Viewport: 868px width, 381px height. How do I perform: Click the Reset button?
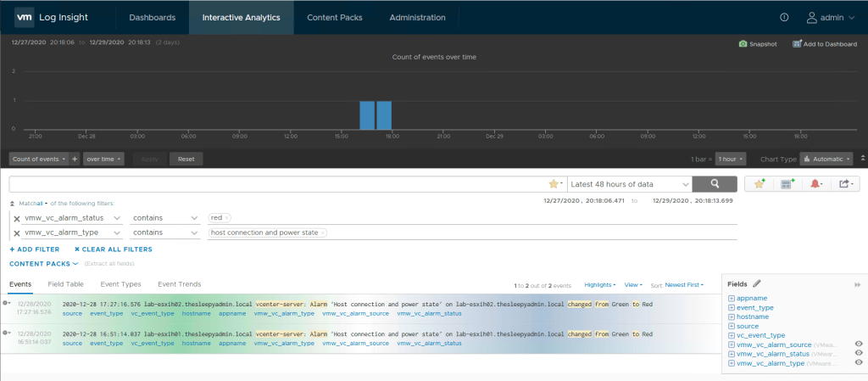(186, 159)
